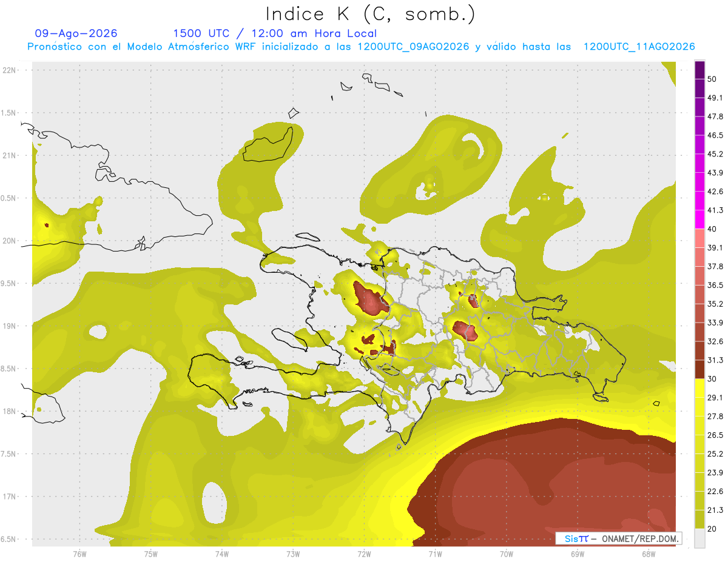Click the title "Indice K (C, somb.)"

pyautogui.click(x=370, y=14)
